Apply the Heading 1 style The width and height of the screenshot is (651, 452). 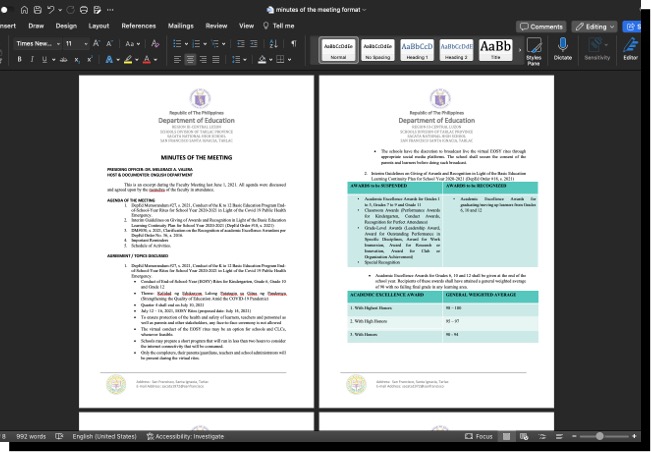pos(417,50)
